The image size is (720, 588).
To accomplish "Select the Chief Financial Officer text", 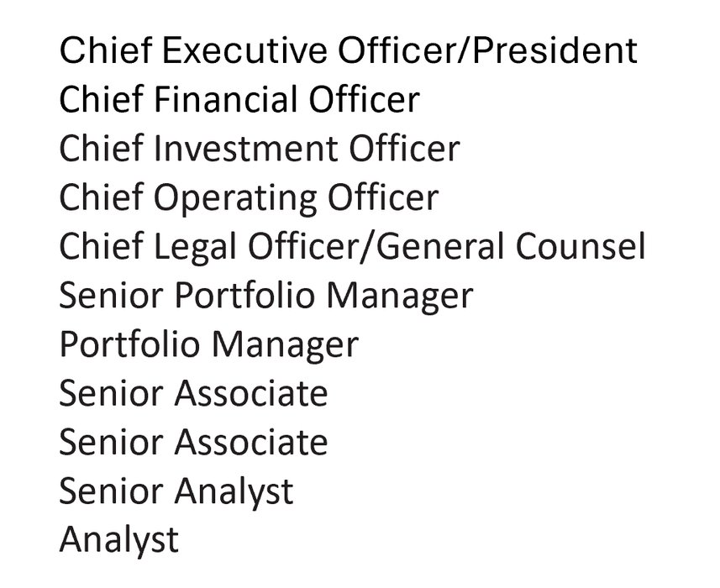I will (239, 99).
